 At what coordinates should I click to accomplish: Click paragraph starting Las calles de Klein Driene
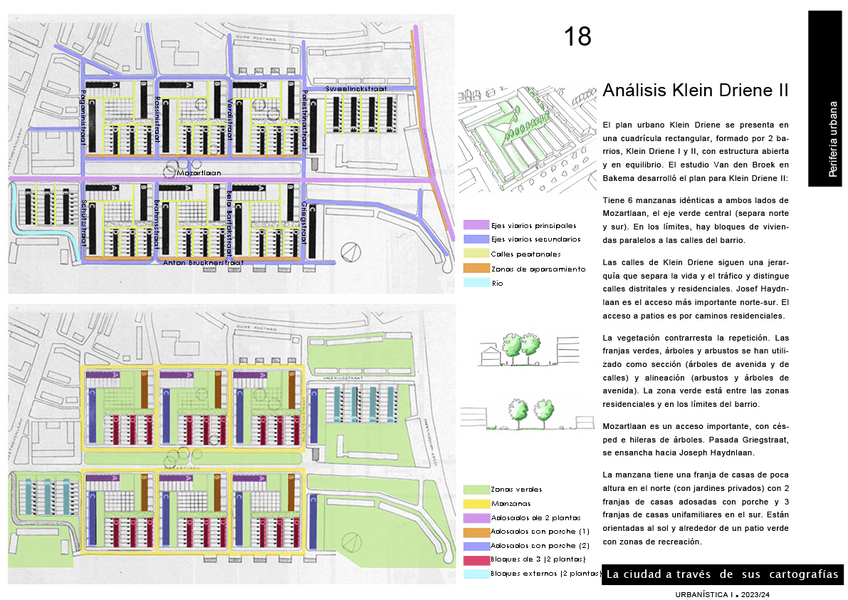(x=695, y=289)
